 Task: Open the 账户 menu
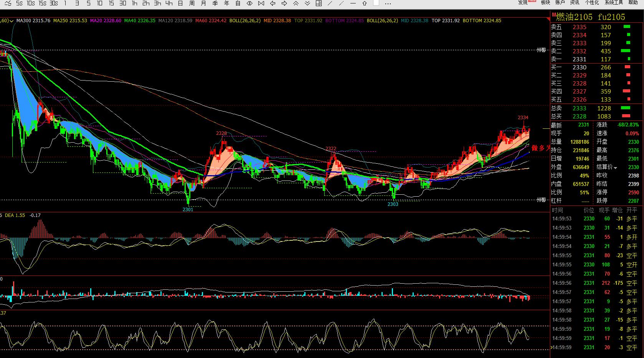(x=560, y=3)
